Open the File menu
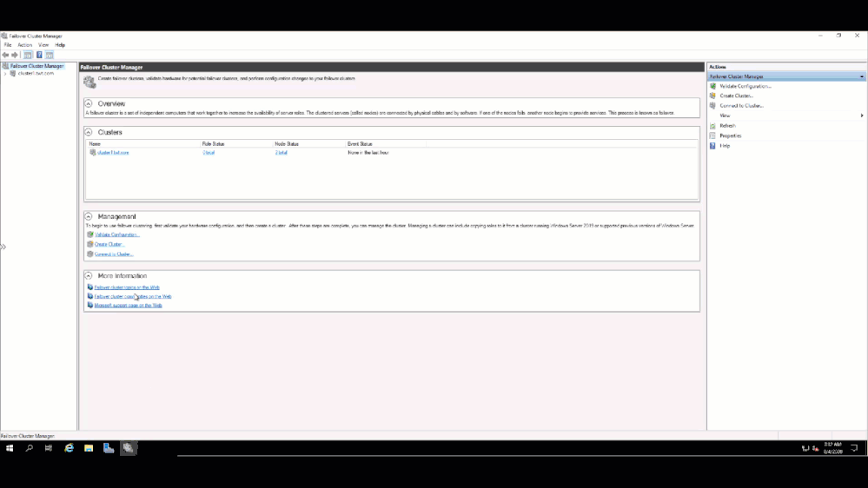 (x=8, y=45)
